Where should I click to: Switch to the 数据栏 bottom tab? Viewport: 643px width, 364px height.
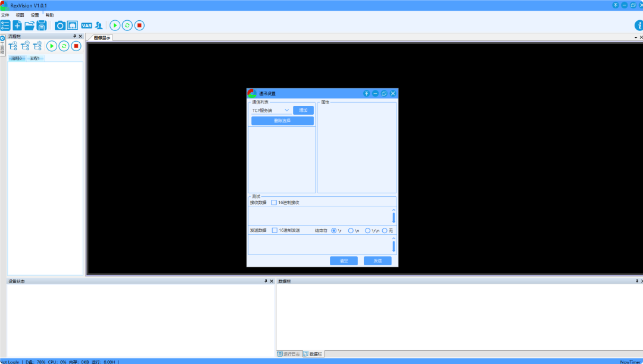(313, 354)
